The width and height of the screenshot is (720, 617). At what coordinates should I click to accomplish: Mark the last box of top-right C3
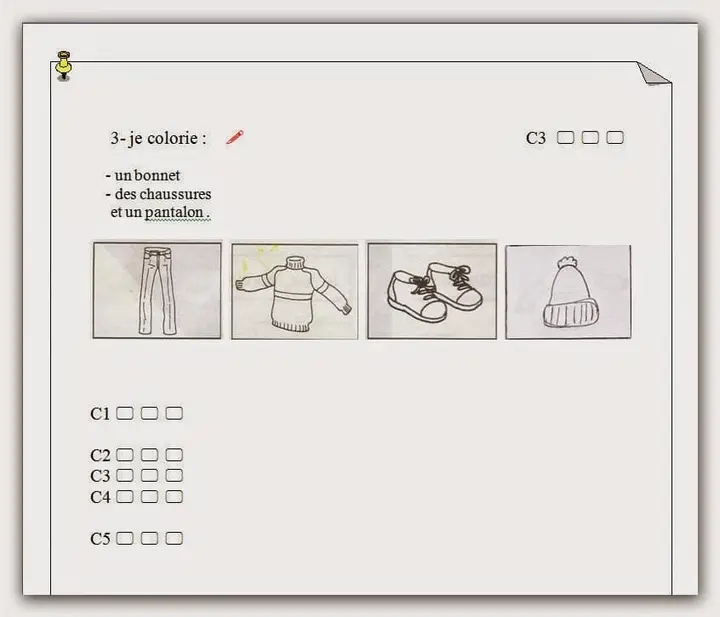(614, 138)
